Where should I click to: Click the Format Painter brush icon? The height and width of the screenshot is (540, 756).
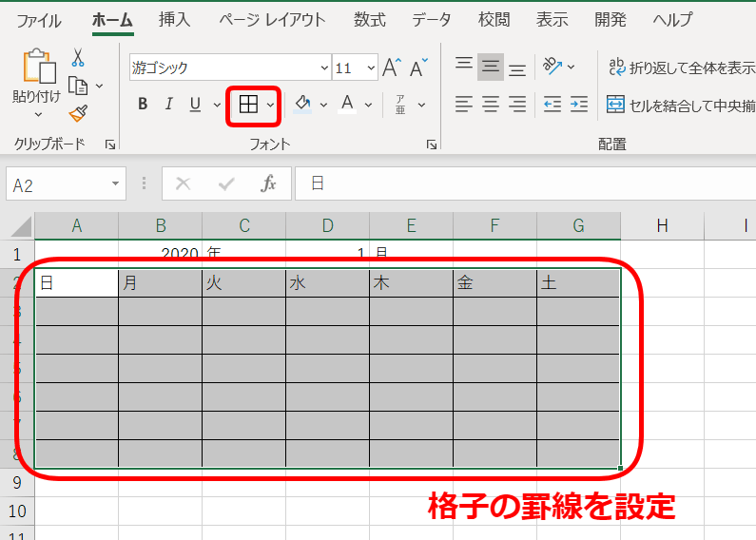(x=79, y=114)
